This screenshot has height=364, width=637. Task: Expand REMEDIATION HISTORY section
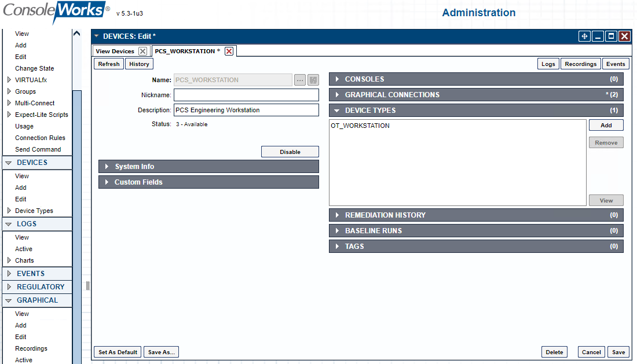click(337, 215)
